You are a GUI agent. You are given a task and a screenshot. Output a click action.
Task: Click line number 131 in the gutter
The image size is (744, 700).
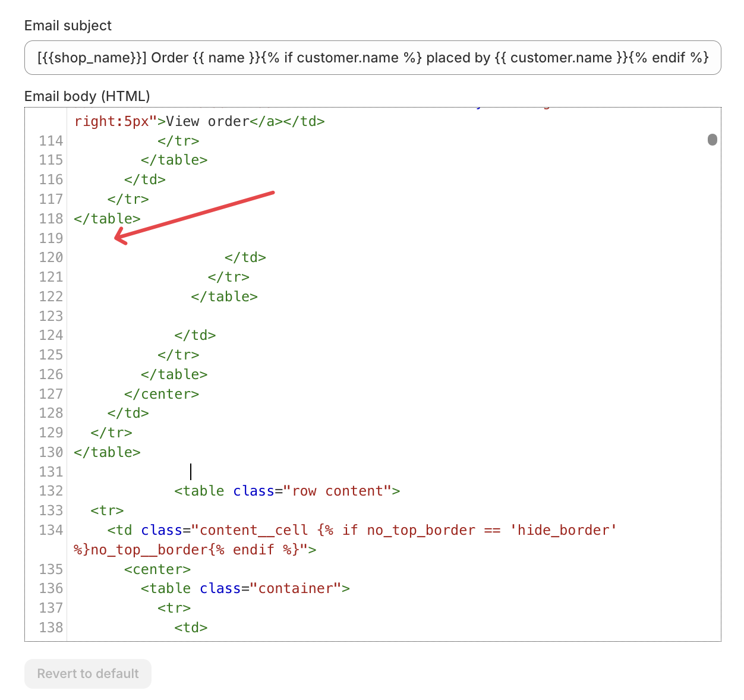[51, 472]
